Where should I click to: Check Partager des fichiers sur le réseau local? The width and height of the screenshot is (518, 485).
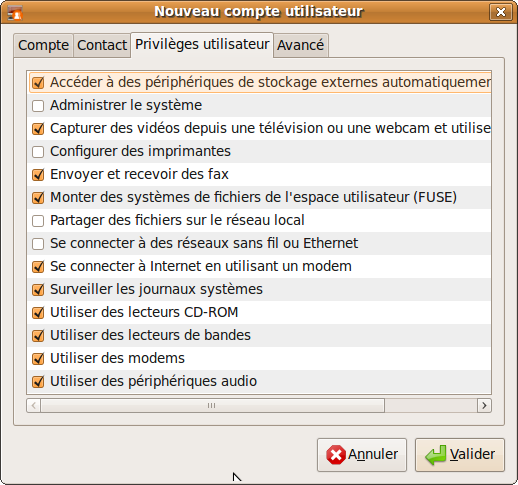[x=38, y=221]
